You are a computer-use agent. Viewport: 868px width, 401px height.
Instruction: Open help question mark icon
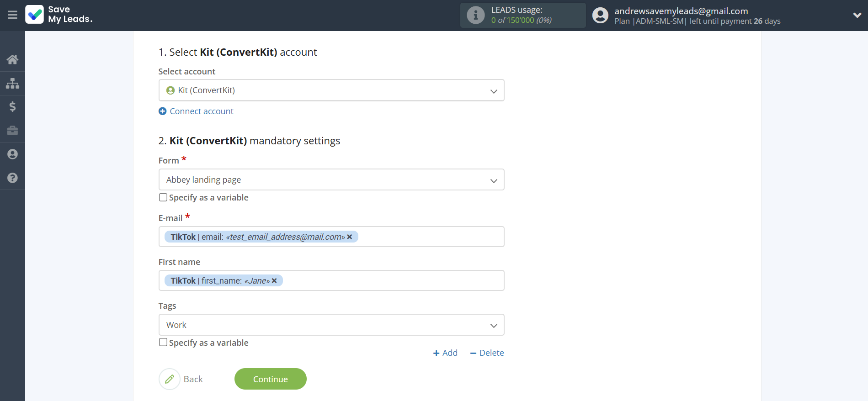(12, 178)
